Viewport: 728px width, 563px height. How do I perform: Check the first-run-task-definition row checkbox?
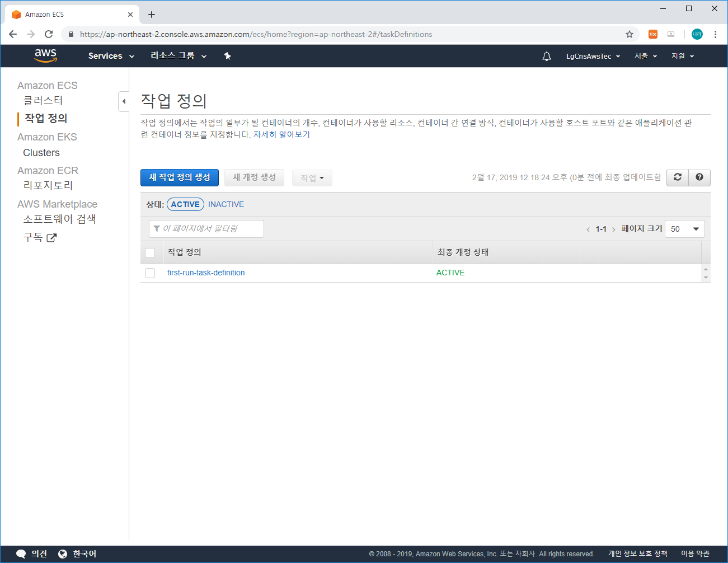[150, 273]
